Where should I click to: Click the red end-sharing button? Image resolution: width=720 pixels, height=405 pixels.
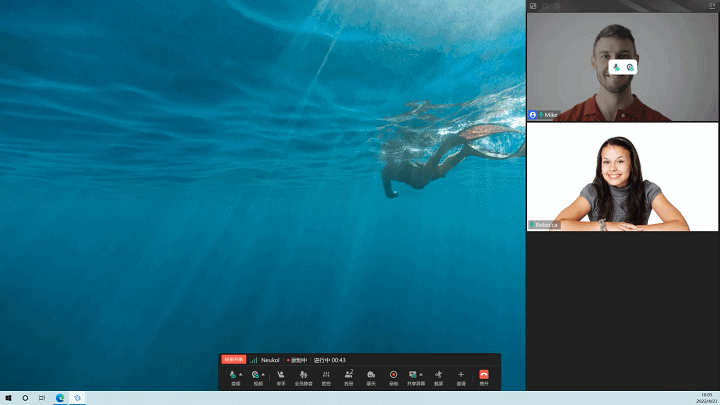point(234,360)
